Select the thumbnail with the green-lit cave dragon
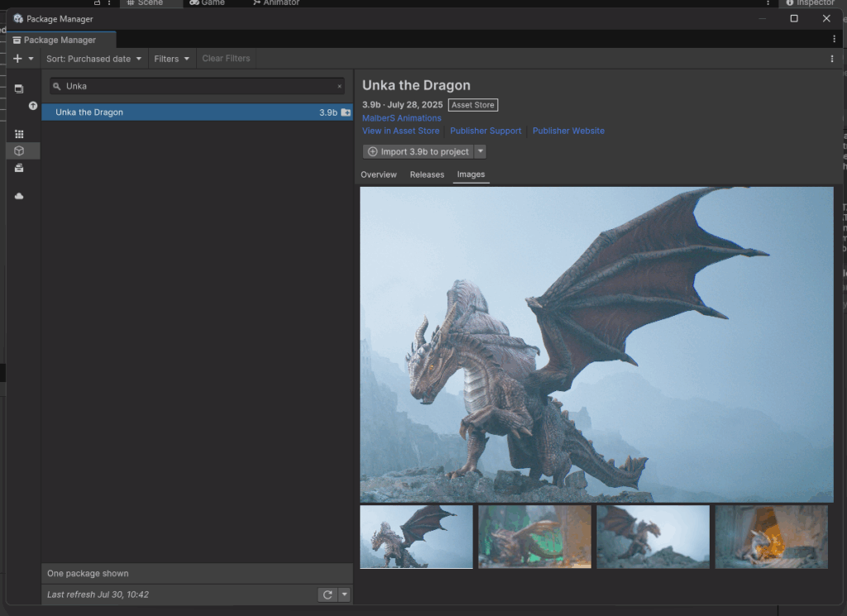 (535, 537)
